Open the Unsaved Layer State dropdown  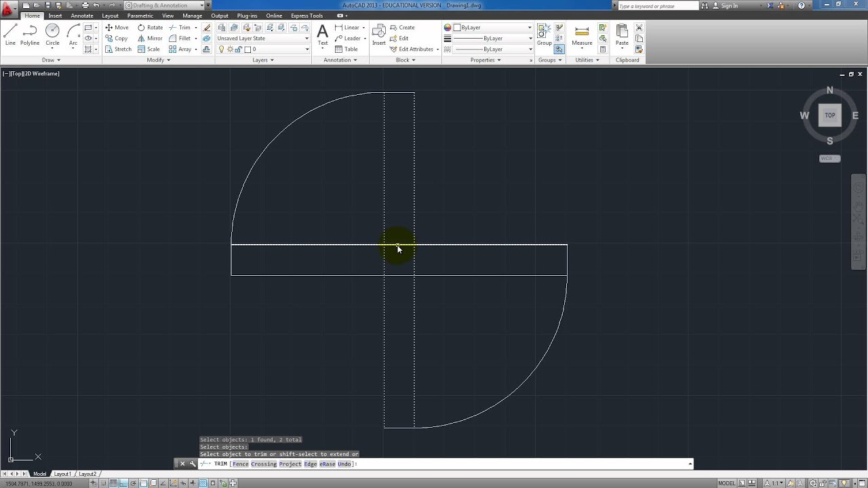point(263,39)
